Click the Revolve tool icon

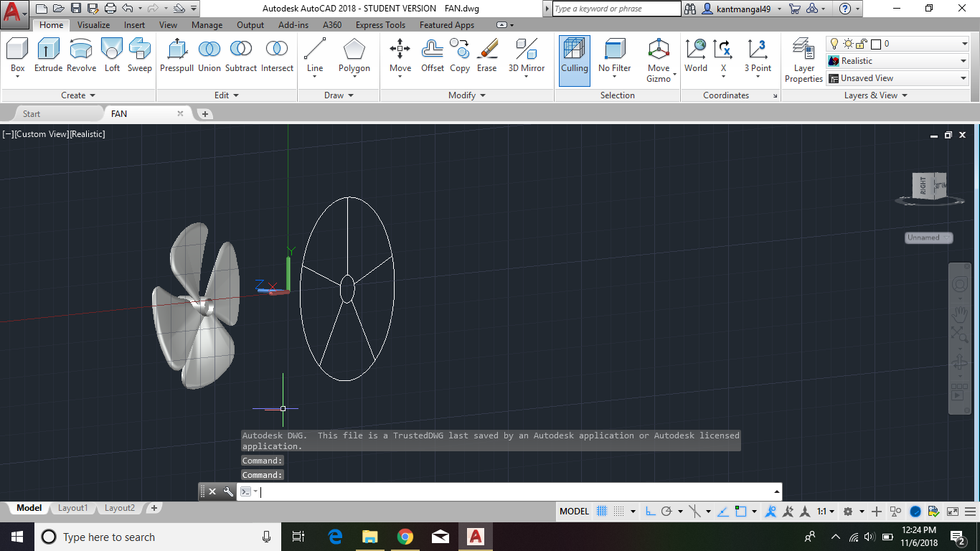[x=81, y=55]
